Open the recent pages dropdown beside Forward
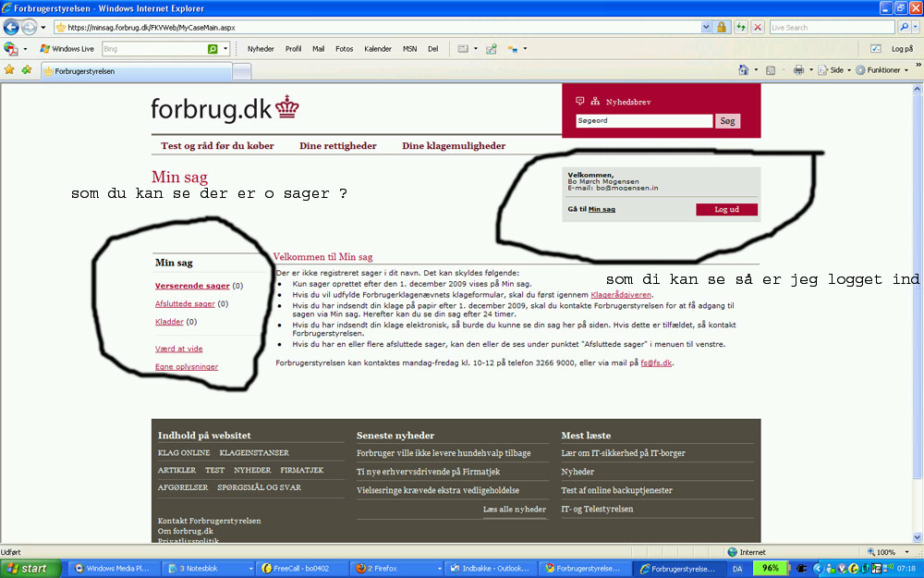Viewport: 924px width, 578px height. point(43,28)
